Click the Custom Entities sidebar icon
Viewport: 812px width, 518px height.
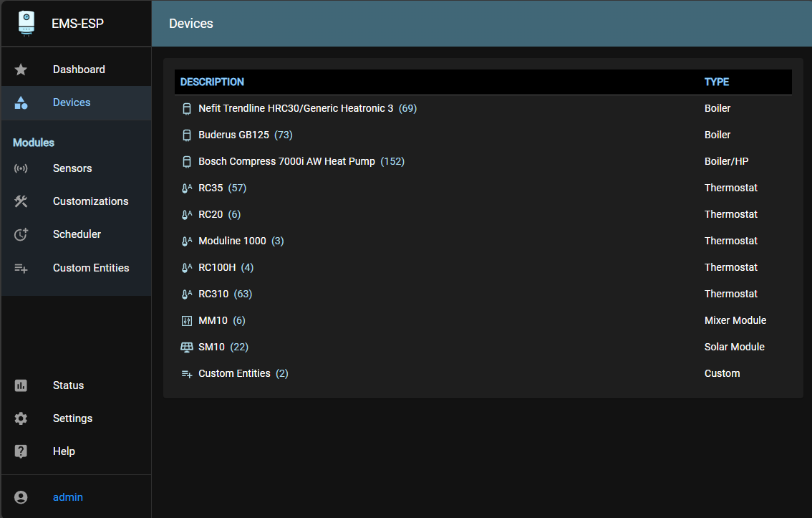(x=20, y=267)
